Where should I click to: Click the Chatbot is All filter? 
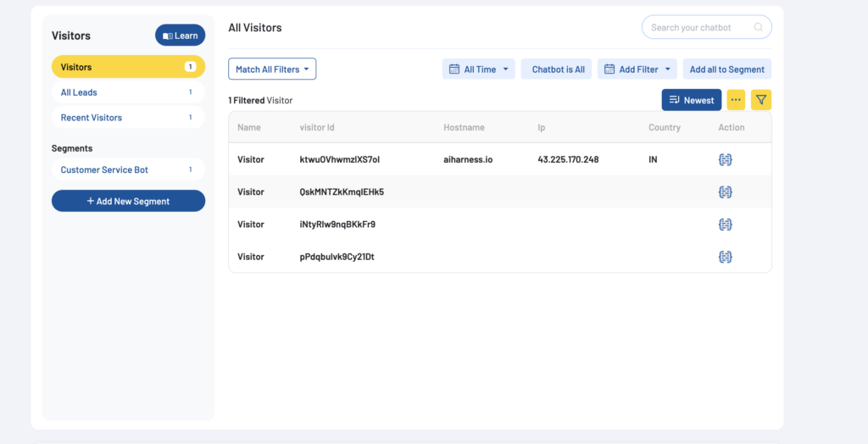pos(556,69)
